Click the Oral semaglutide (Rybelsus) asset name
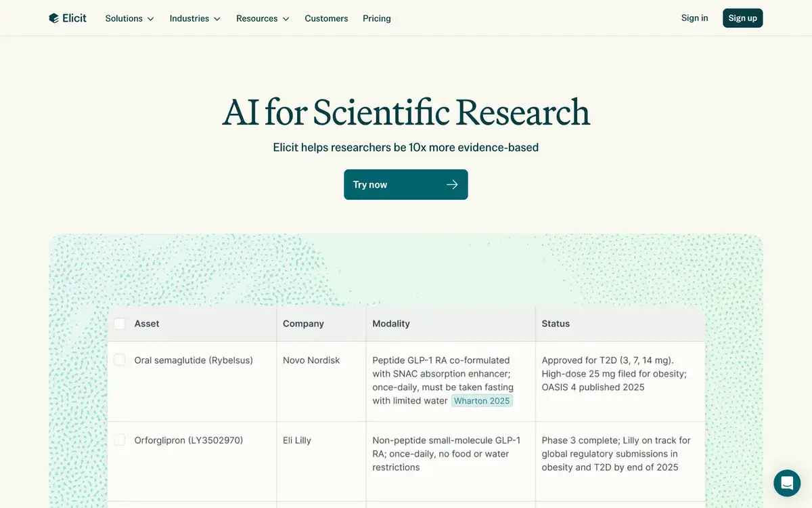Viewport: 812px width, 508px height. 194,360
